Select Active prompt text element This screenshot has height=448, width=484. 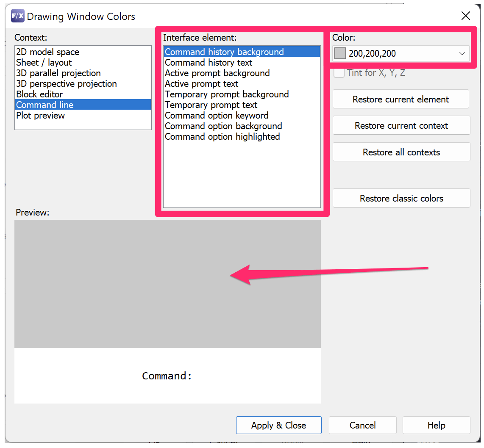201,83
